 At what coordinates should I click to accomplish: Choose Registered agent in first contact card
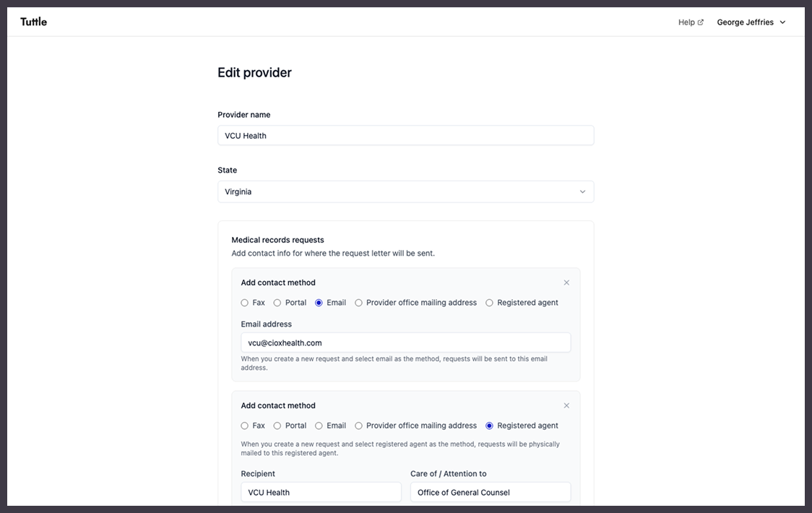[490, 303]
